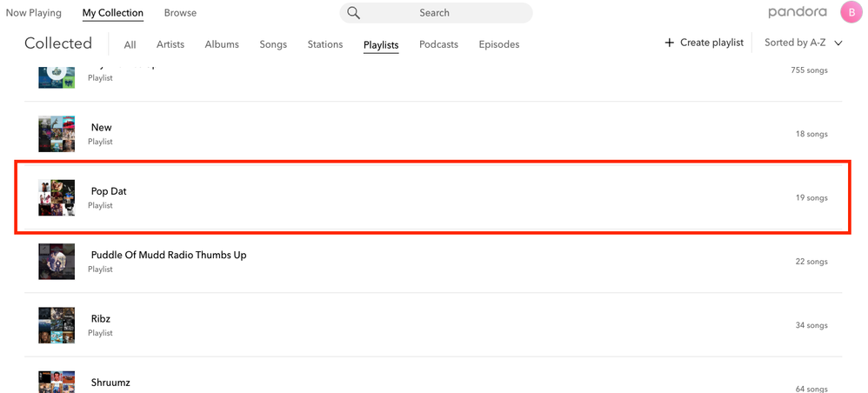Image resolution: width=868 pixels, height=393 pixels.
Task: Filter collection by Artists
Action: pos(170,44)
